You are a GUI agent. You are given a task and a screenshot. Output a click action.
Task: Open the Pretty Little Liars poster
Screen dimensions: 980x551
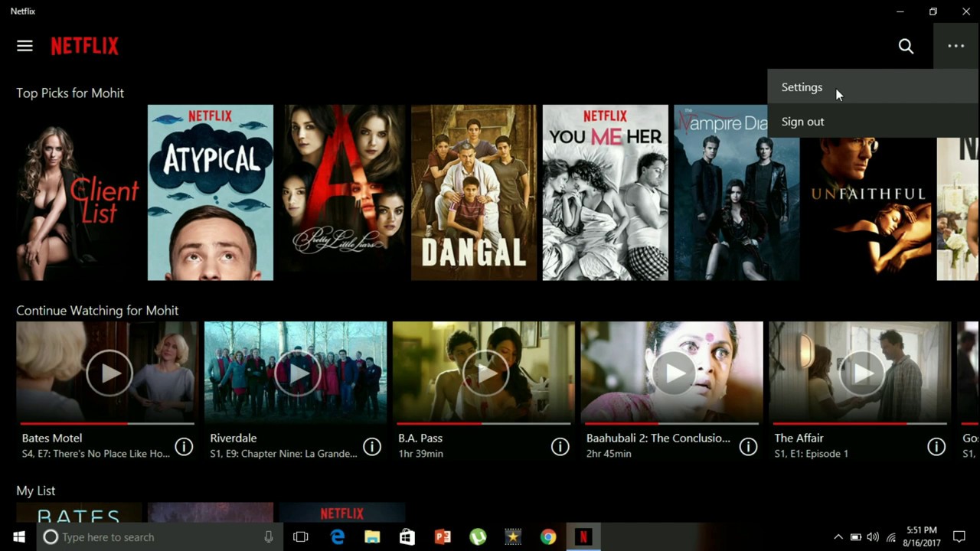pos(342,193)
